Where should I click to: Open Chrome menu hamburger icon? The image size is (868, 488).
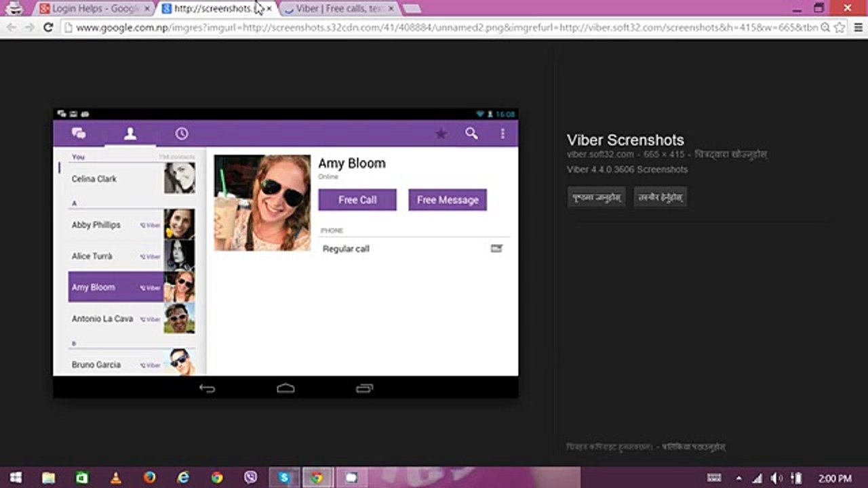(856, 28)
